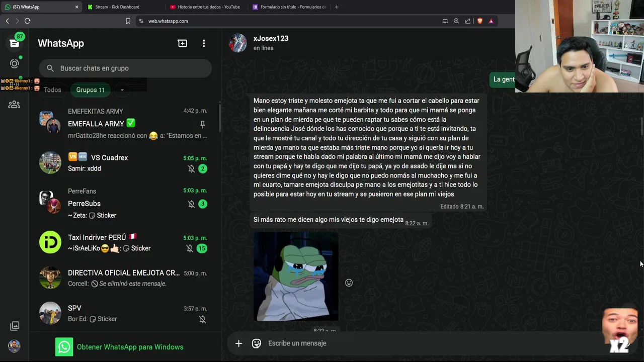The width and height of the screenshot is (644, 362).
Task: Switch to Historia entre tus dedos YouTube tab
Action: coord(208,7)
